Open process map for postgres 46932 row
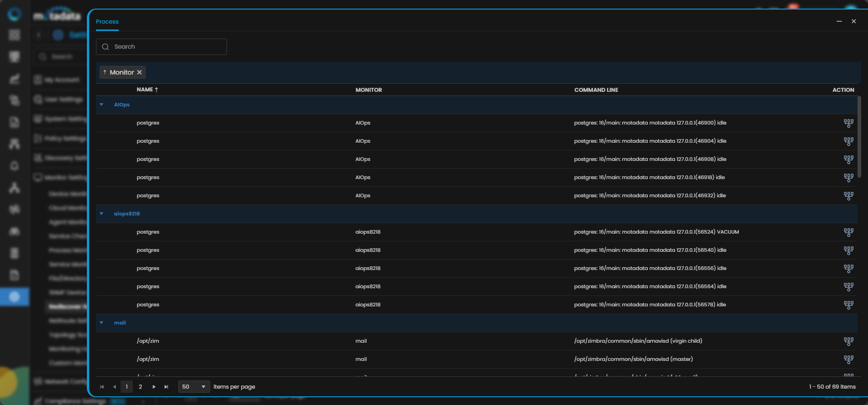This screenshot has width=868, height=405. pos(848,195)
